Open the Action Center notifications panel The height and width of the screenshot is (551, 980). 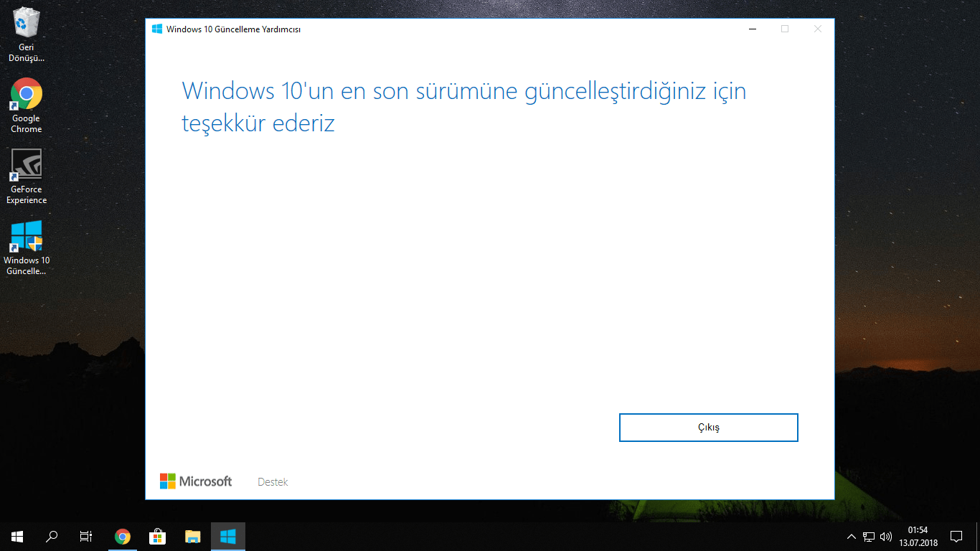coord(956,536)
